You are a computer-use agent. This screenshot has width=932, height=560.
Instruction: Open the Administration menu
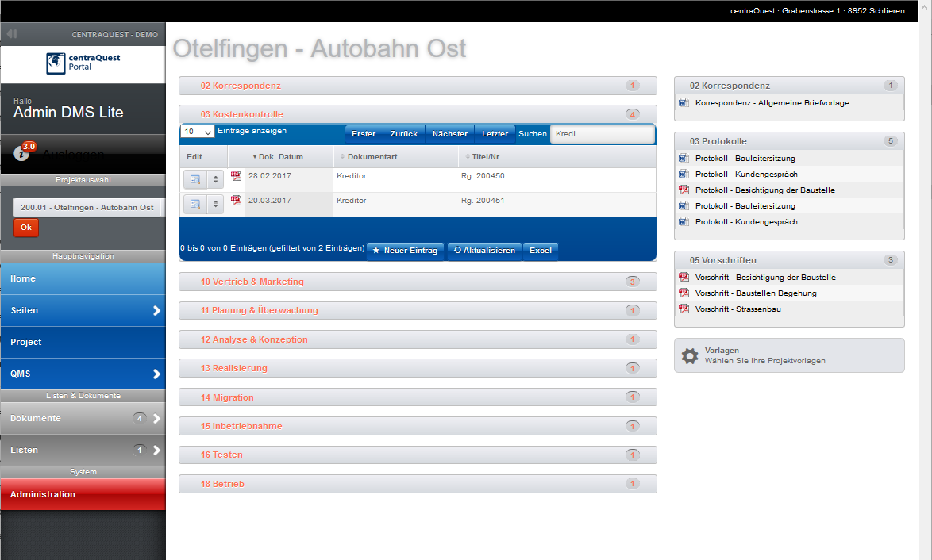click(x=83, y=494)
